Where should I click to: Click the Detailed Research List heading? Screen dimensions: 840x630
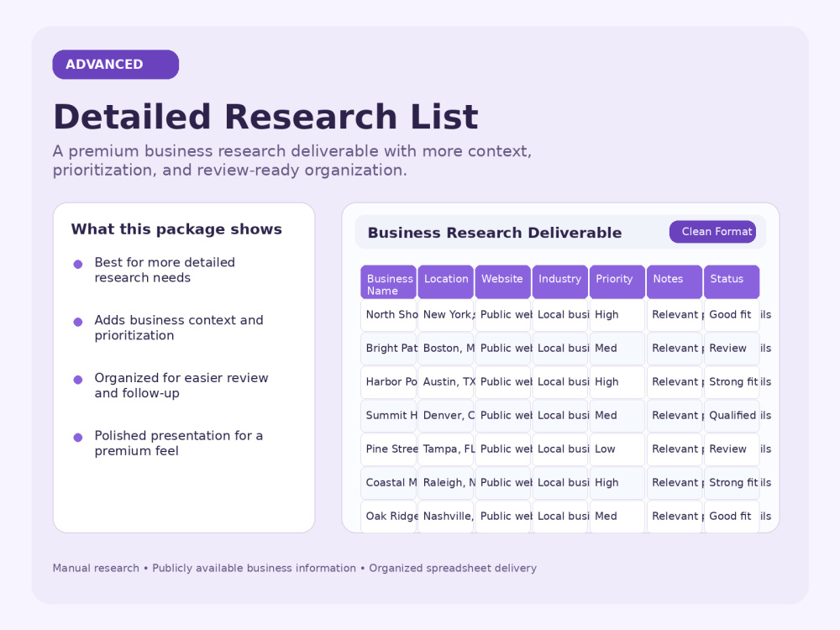(265, 117)
